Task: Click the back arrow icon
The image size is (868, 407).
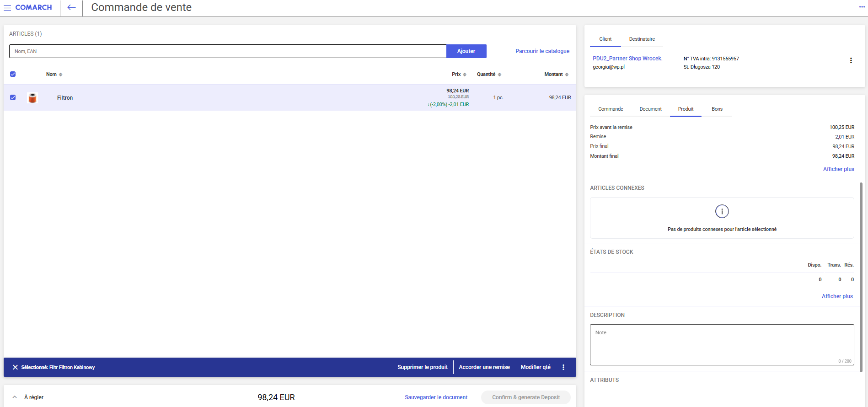Action: [71, 8]
